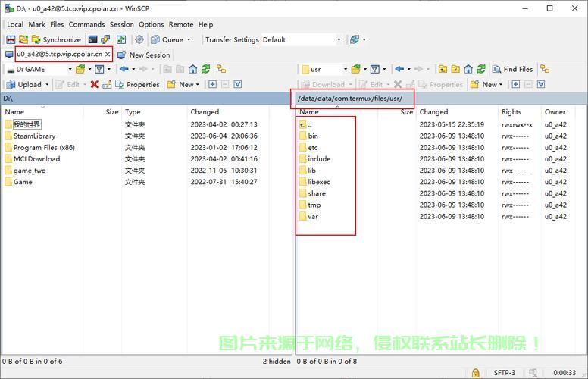The image size is (588, 379).
Task: Click the SFTP-3 status bar entry
Action: pyautogui.click(x=505, y=373)
